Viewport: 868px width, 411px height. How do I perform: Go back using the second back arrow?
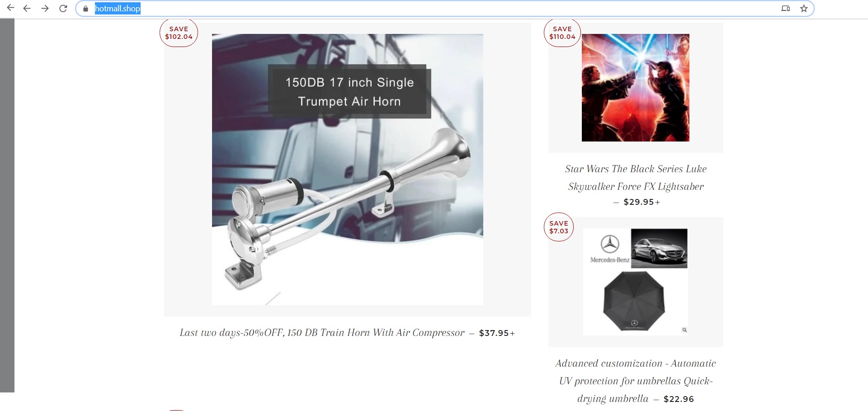27,8
